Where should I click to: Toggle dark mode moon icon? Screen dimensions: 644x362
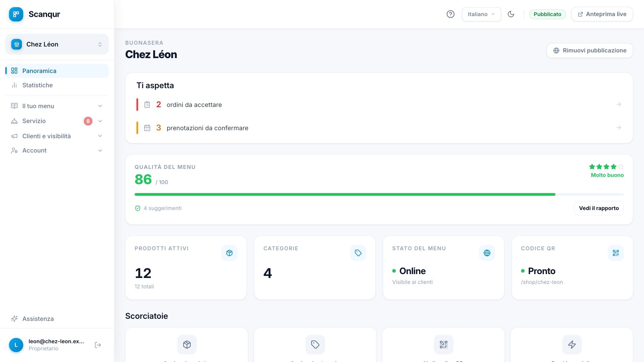coord(511,14)
